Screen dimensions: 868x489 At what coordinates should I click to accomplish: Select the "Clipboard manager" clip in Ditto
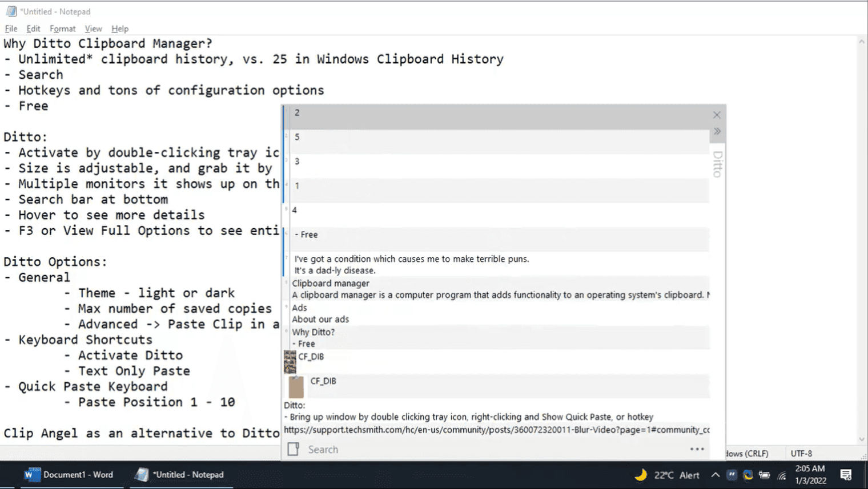pos(497,289)
